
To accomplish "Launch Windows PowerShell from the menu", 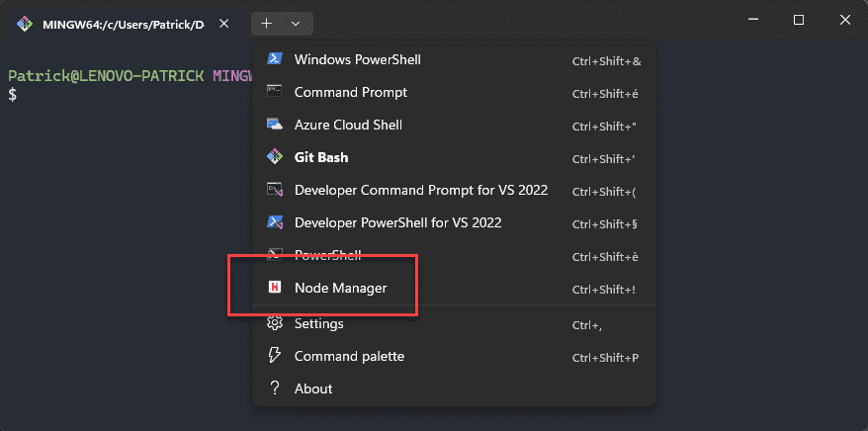I will pos(454,59).
